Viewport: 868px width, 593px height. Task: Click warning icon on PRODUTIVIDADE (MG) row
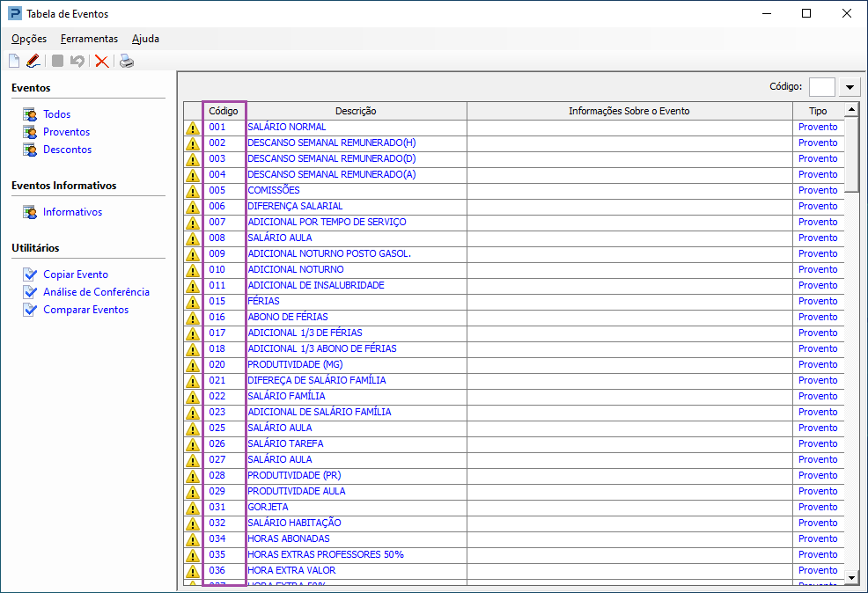(x=193, y=366)
